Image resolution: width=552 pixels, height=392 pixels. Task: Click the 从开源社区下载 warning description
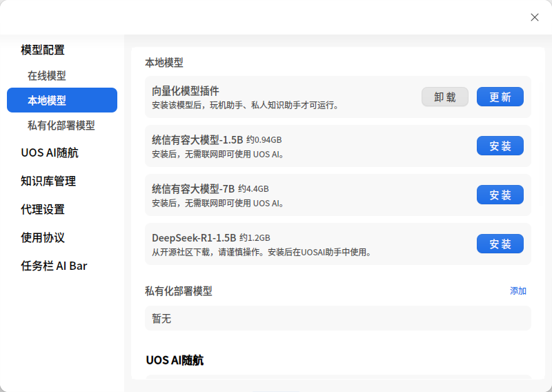(262, 253)
